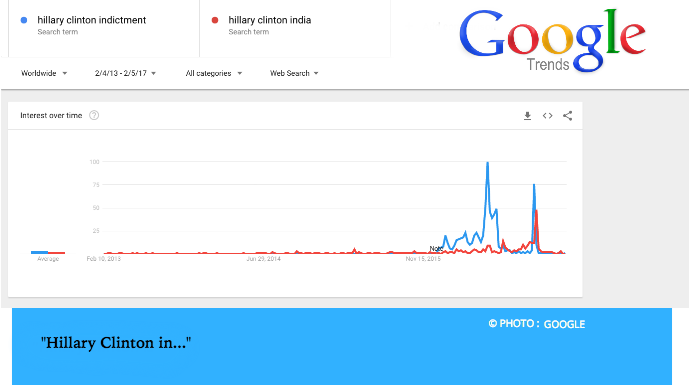Share the interest over time chart
Viewport: 689px width, 385px height.
567,116
